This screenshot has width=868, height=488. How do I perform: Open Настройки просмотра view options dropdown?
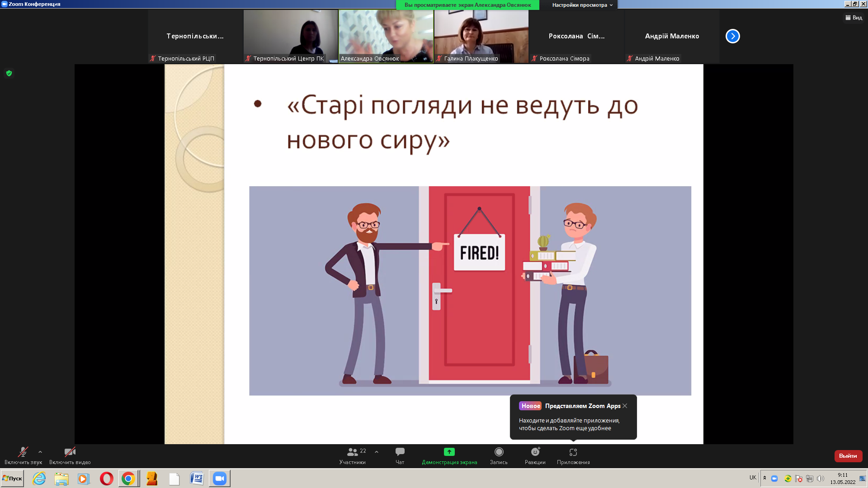(582, 5)
